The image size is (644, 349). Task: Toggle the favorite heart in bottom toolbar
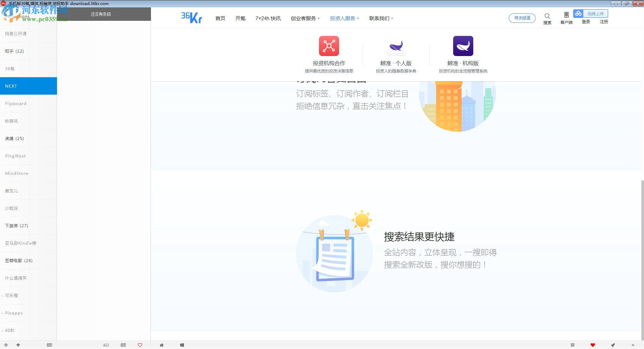[140, 345]
